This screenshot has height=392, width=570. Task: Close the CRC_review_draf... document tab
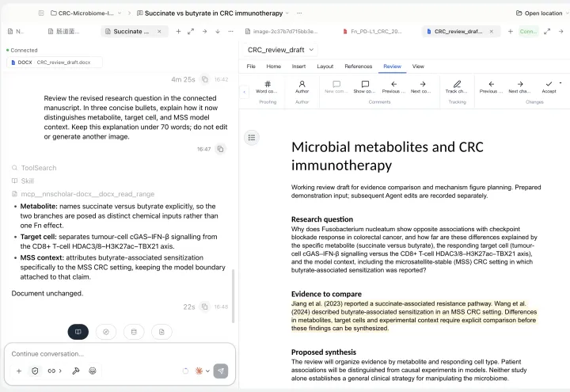click(x=491, y=31)
